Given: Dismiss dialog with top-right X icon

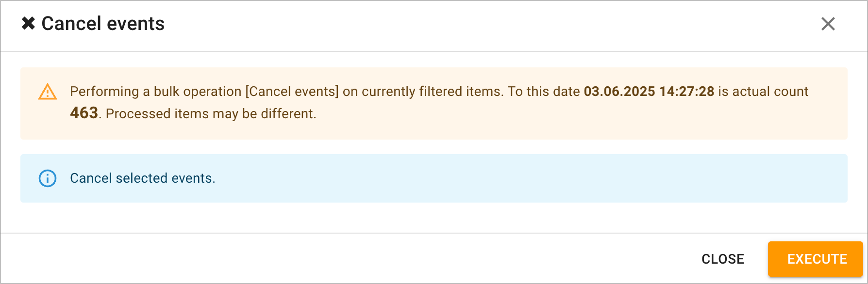Looking at the screenshot, I should pos(828,24).
